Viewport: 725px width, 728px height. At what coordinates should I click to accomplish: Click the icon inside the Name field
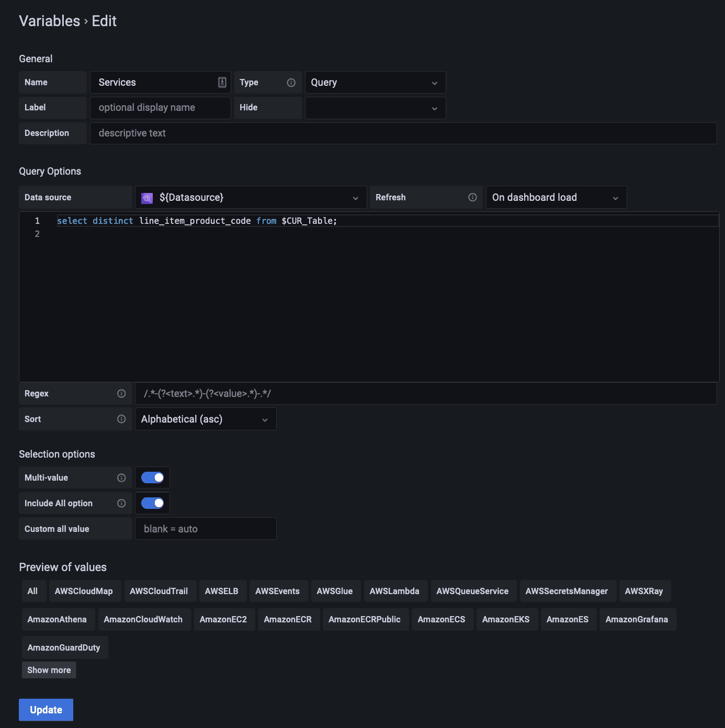coord(222,83)
